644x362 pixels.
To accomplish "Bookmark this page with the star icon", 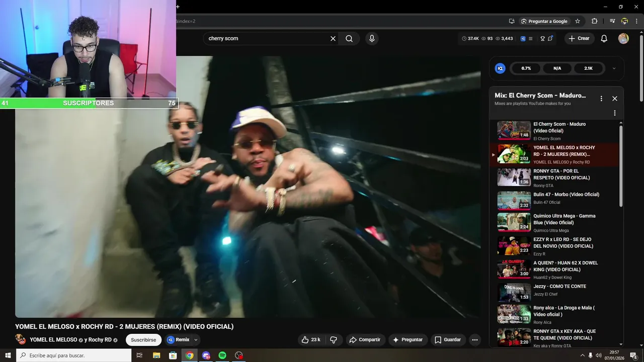I will point(578,21).
